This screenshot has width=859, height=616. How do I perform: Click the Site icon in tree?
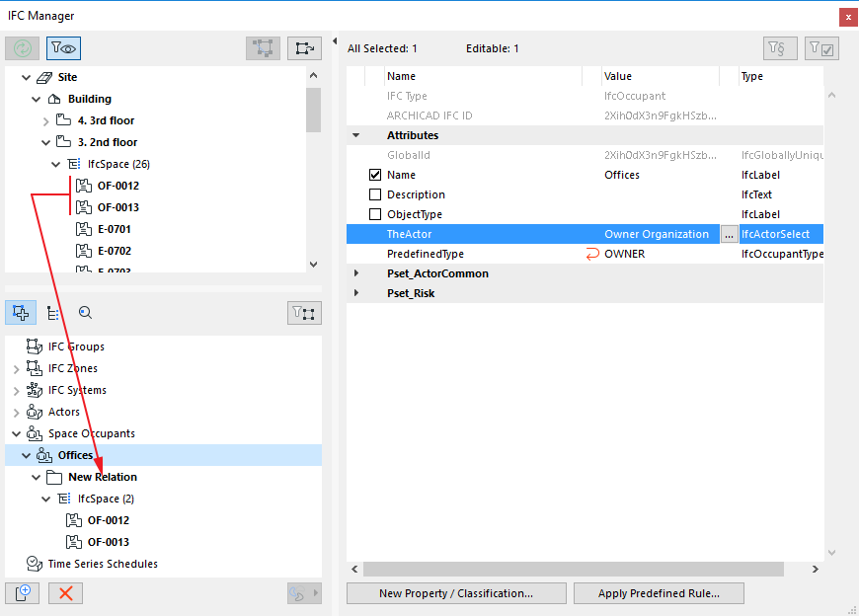tap(44, 77)
